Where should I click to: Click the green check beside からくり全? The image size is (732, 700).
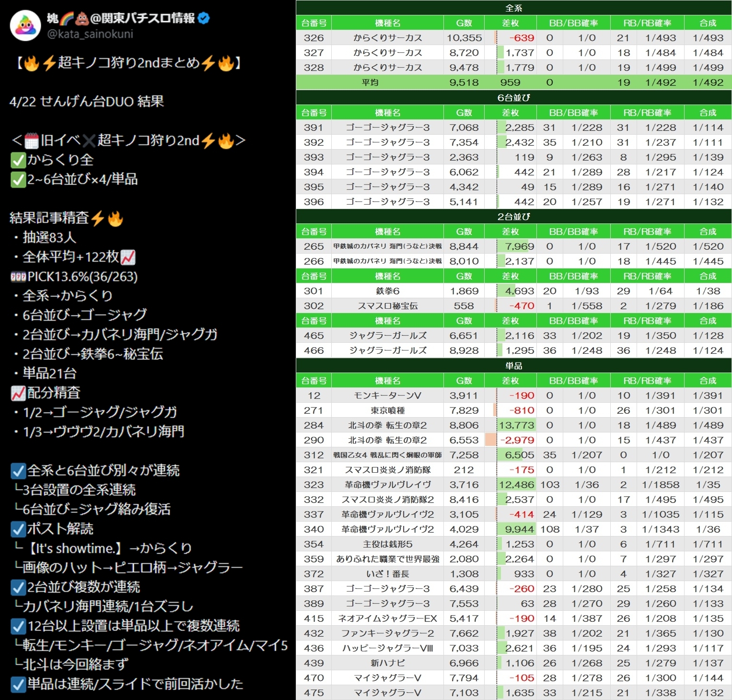coord(18,160)
